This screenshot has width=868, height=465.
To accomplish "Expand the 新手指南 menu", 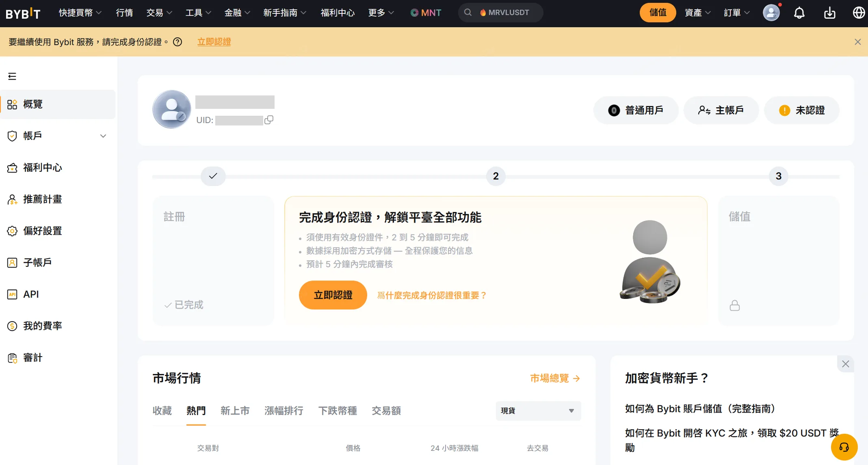I will click(285, 13).
